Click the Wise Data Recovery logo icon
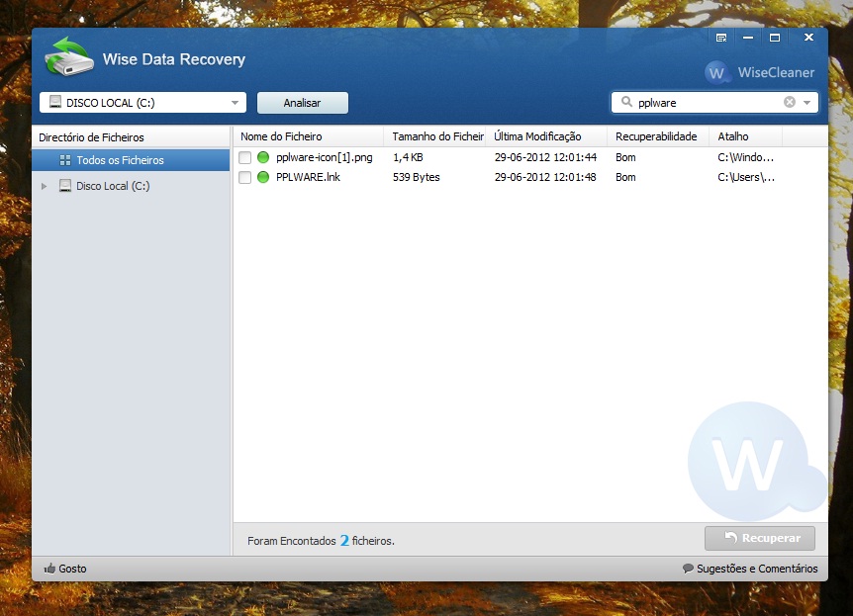Viewport: 853px width, 616px height. point(68,56)
